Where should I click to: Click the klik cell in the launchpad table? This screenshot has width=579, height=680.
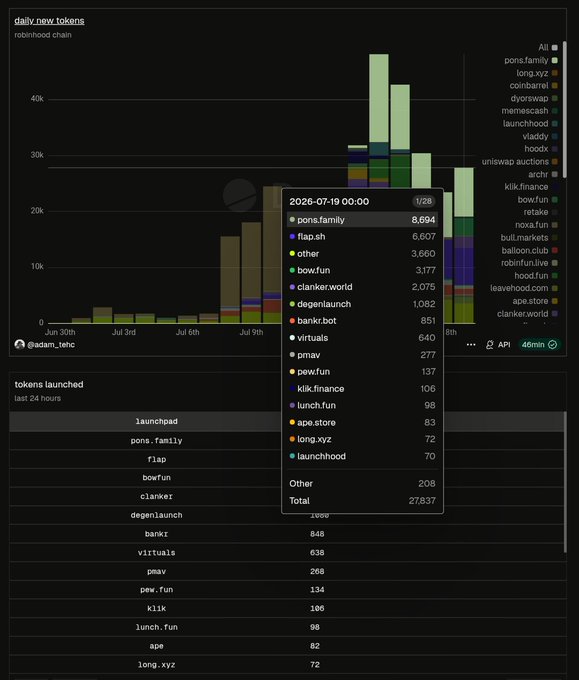pos(157,608)
